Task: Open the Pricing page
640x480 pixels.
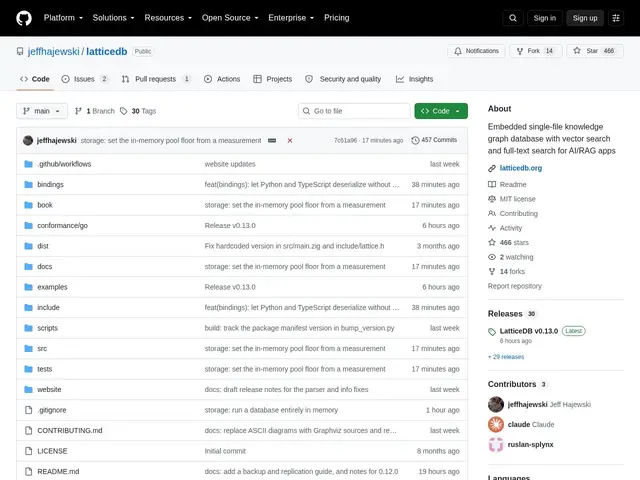Action: click(x=337, y=18)
